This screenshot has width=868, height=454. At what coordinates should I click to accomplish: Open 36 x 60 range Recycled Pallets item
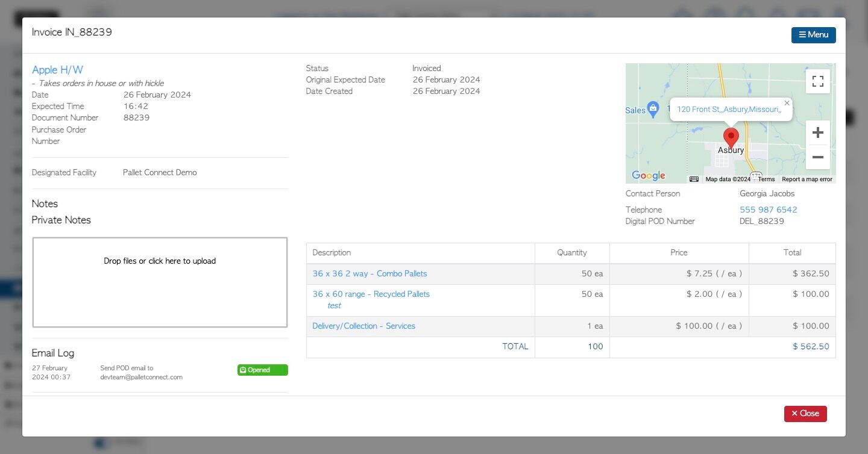(x=371, y=294)
